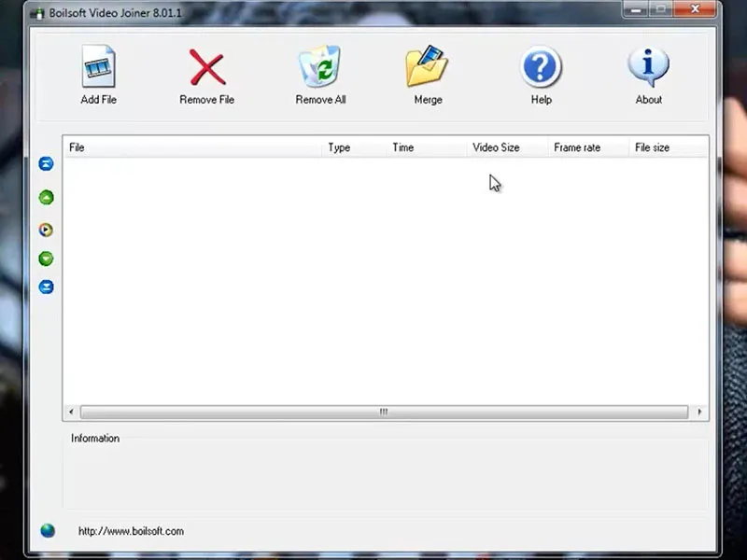The image size is (747, 560).
Task: Sort by the File size column header
Action: click(669, 147)
